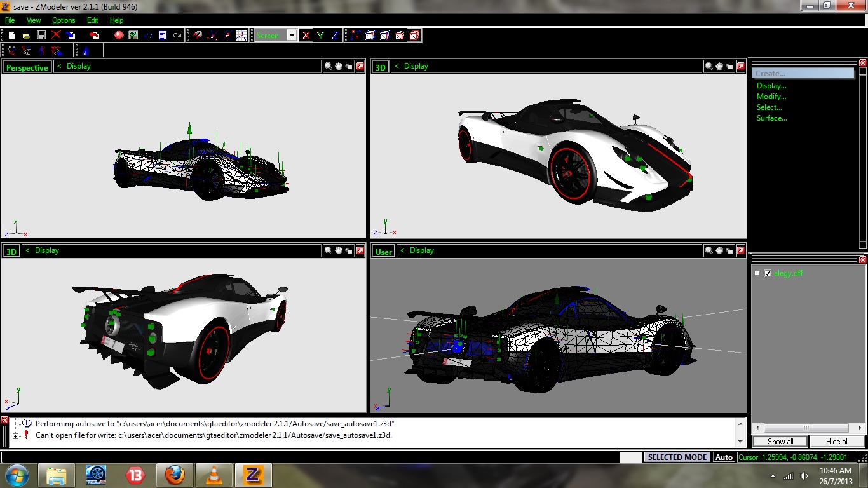Open the Edit menu
The image size is (868, 488).
coord(92,20)
